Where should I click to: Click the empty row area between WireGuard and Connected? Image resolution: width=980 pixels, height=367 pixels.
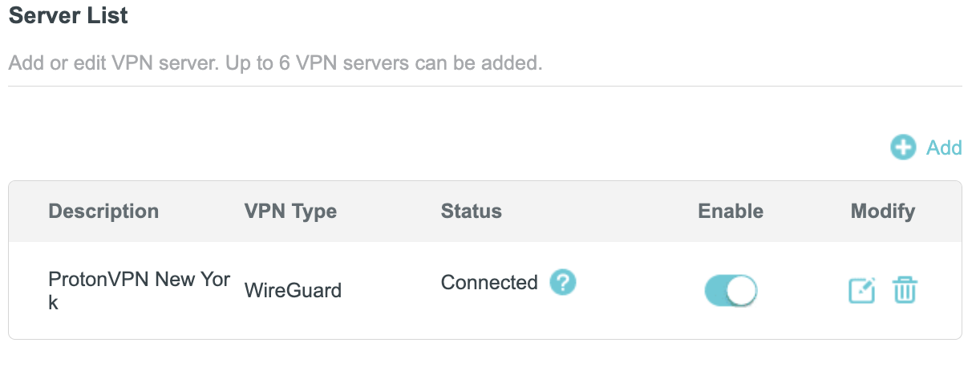pos(391,290)
